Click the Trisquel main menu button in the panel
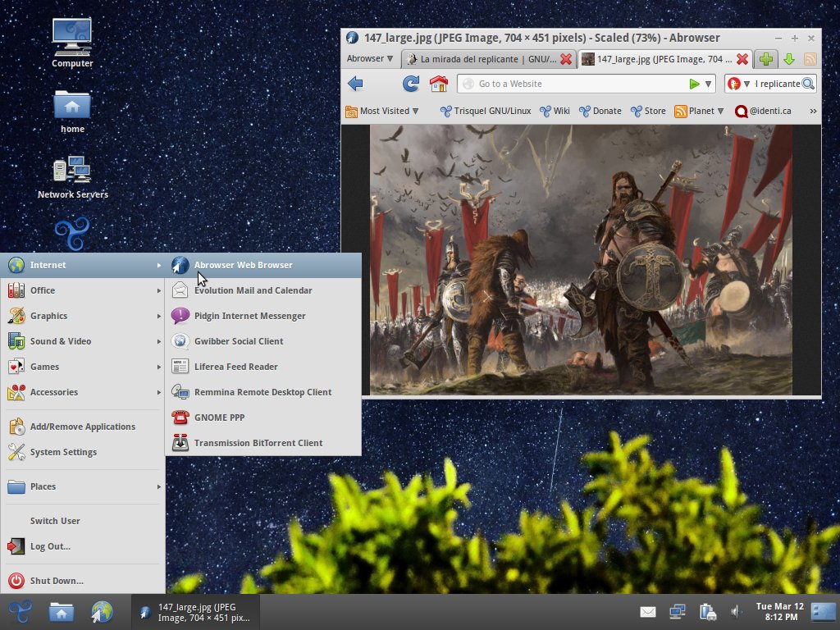 coord(21,612)
